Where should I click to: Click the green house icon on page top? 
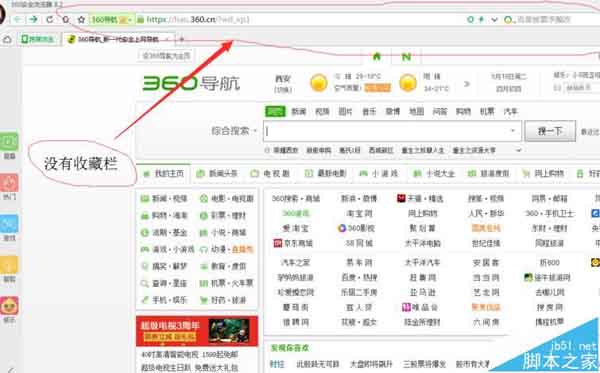377,57
